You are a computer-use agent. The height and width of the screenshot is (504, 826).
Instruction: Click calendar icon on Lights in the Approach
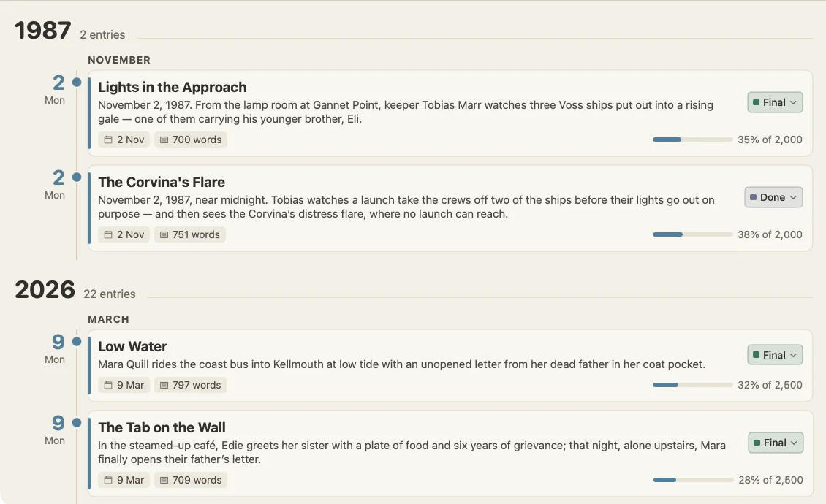click(x=108, y=140)
